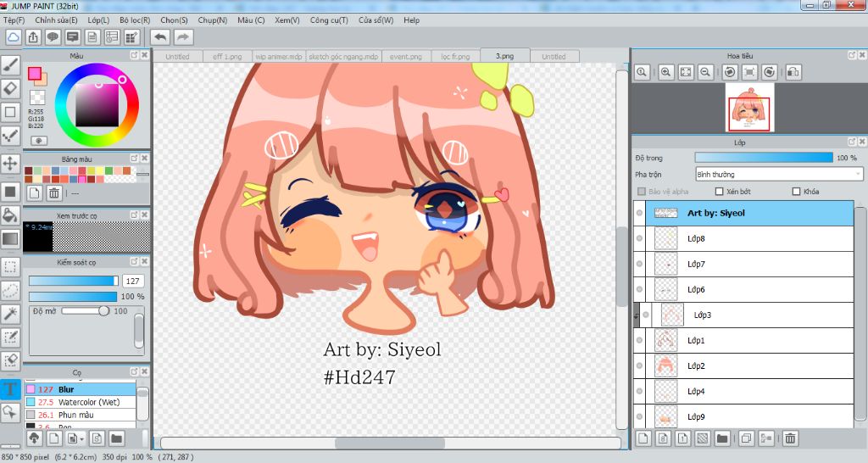The height and width of the screenshot is (463, 868).
Task: Rotate canvas left in Navigator
Action: tap(730, 72)
